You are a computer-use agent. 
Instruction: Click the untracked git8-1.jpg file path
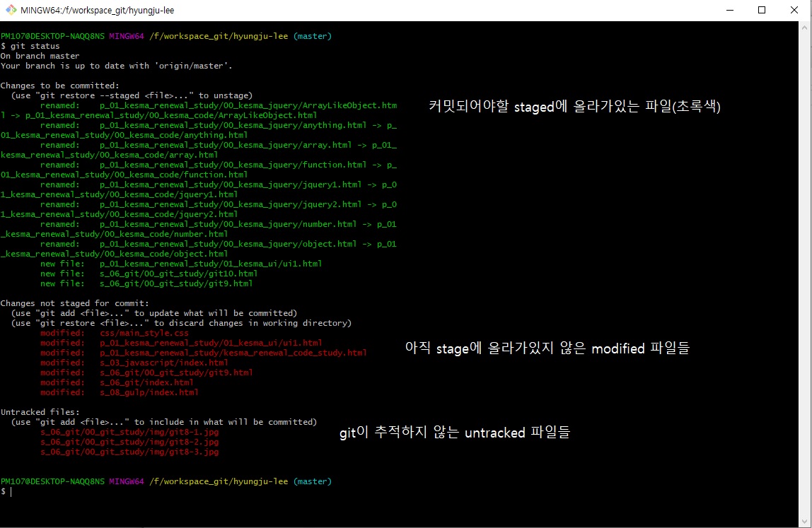(129, 432)
